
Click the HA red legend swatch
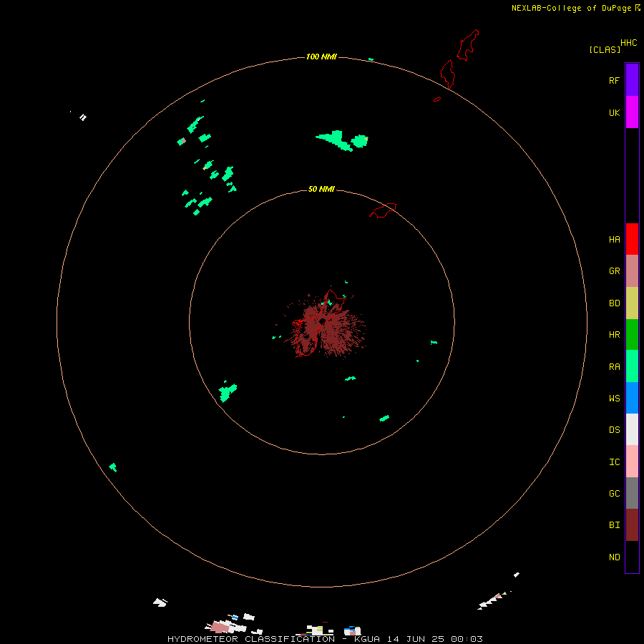632,239
